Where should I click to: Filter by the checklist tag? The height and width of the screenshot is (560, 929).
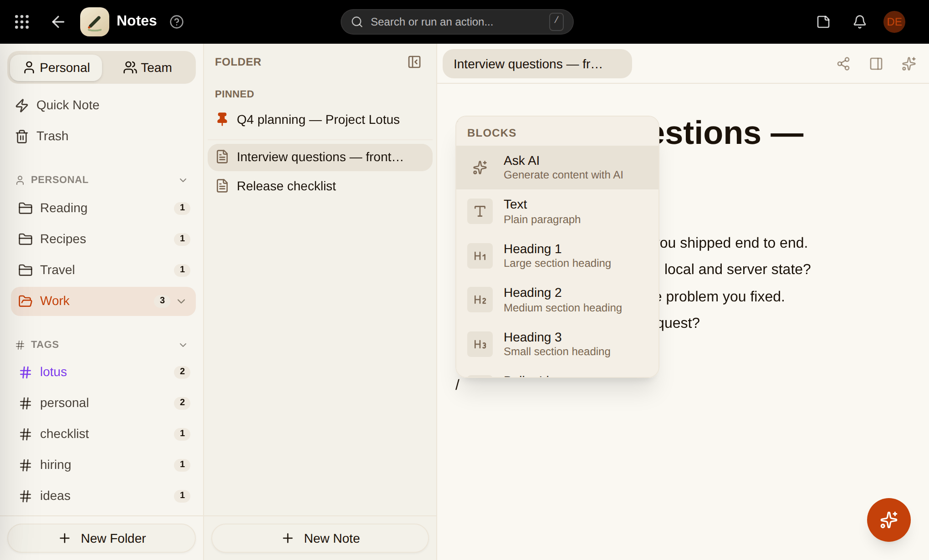coord(103,434)
